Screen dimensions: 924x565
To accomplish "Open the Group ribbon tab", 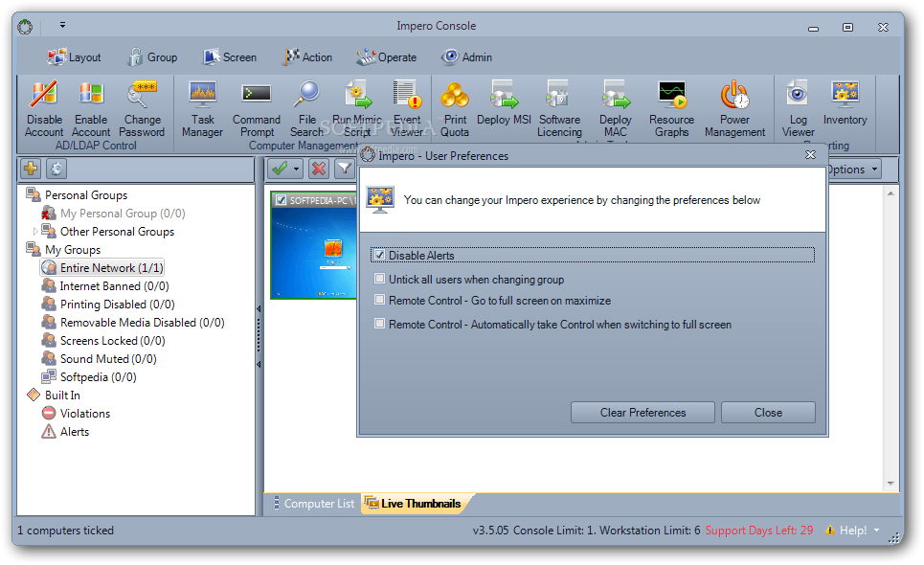I will coord(152,57).
